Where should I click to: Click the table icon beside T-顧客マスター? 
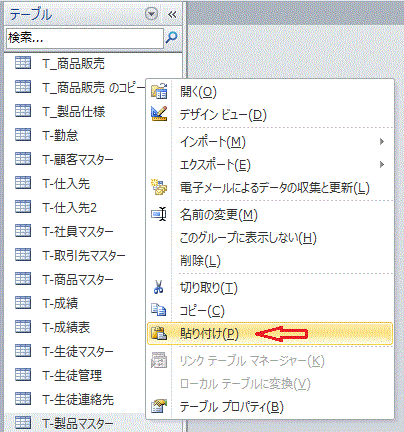coord(23,158)
